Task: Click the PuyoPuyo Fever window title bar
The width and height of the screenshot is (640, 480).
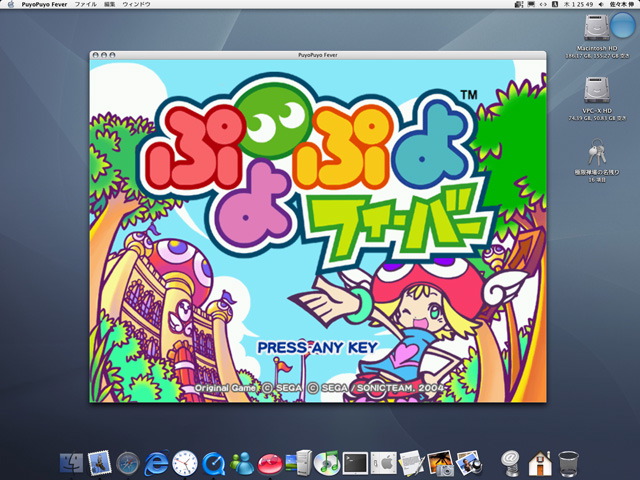Action: pos(318,55)
